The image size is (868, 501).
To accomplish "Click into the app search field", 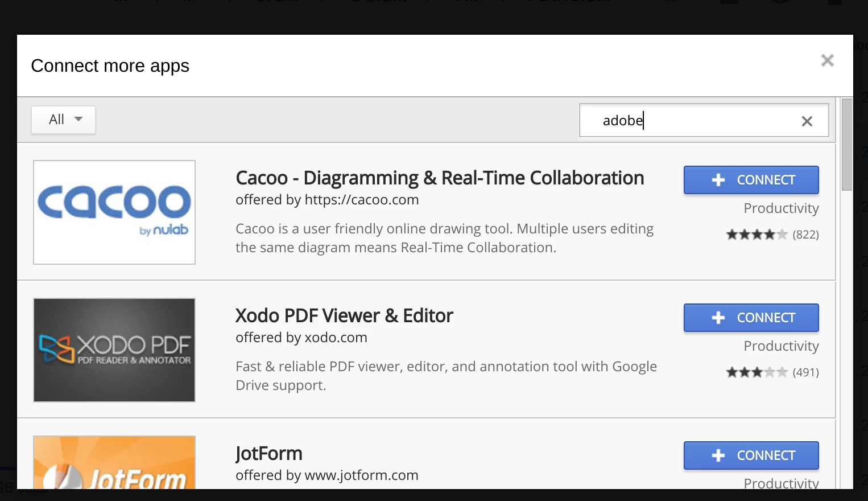I will point(704,120).
